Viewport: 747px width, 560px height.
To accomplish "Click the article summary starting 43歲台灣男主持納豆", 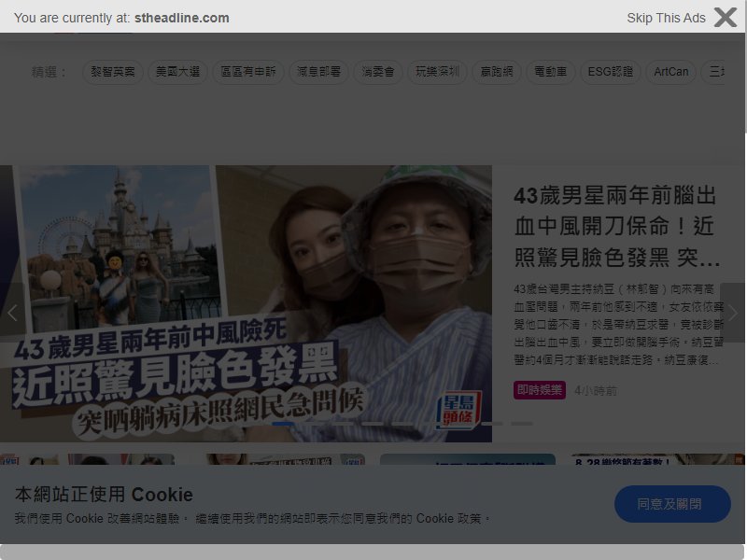I will coord(618,324).
